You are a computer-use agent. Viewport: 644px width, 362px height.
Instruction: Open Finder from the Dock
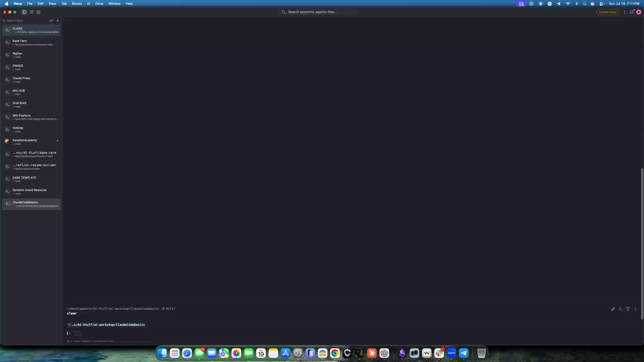point(162,353)
